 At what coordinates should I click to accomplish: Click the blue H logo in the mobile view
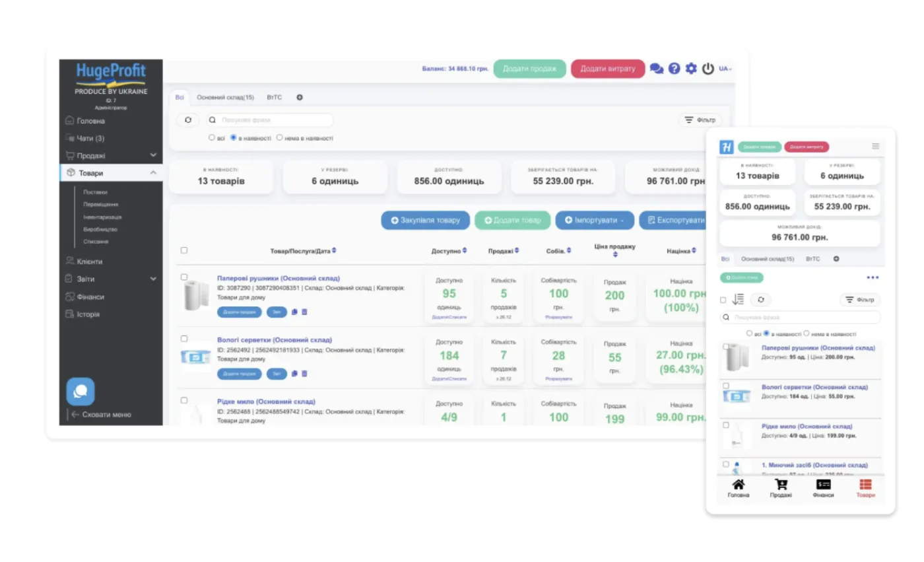tap(727, 147)
